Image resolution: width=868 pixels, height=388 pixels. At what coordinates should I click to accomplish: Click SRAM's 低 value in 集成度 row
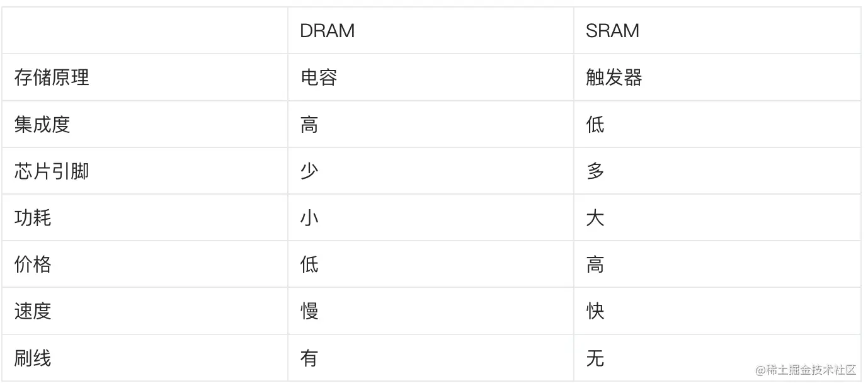tap(595, 124)
